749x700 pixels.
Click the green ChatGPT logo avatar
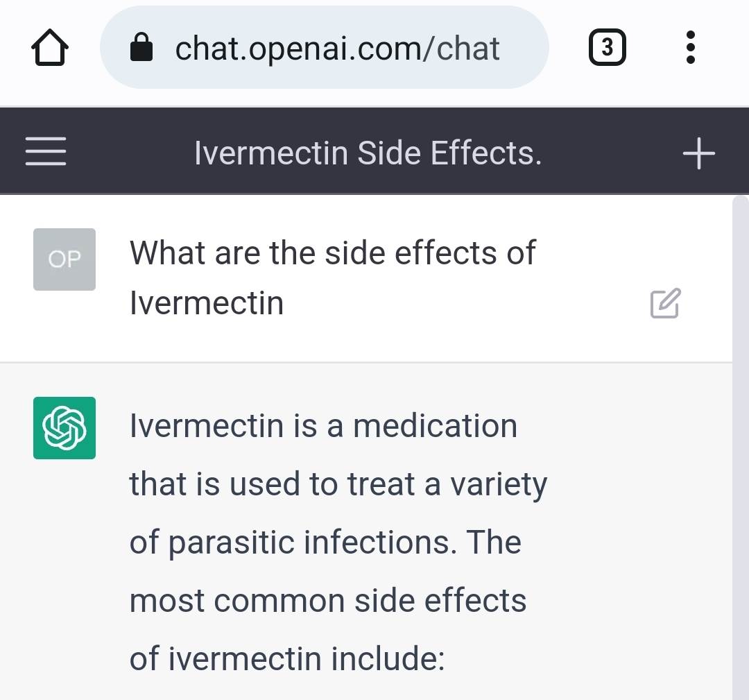[x=64, y=428]
